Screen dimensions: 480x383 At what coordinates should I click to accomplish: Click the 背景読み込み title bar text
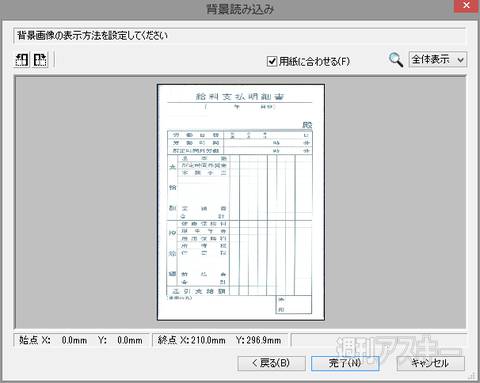(x=240, y=9)
